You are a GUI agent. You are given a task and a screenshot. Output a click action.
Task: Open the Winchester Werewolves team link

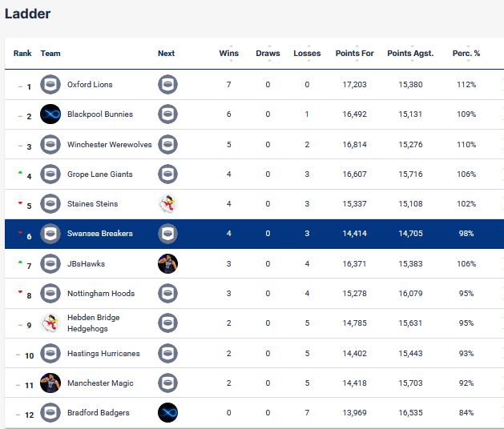(x=109, y=145)
